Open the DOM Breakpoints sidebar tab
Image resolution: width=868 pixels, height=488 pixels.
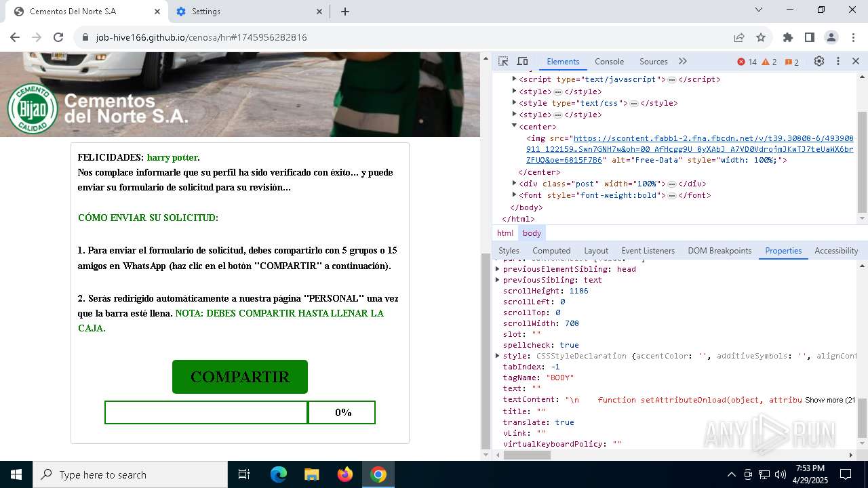(719, 251)
